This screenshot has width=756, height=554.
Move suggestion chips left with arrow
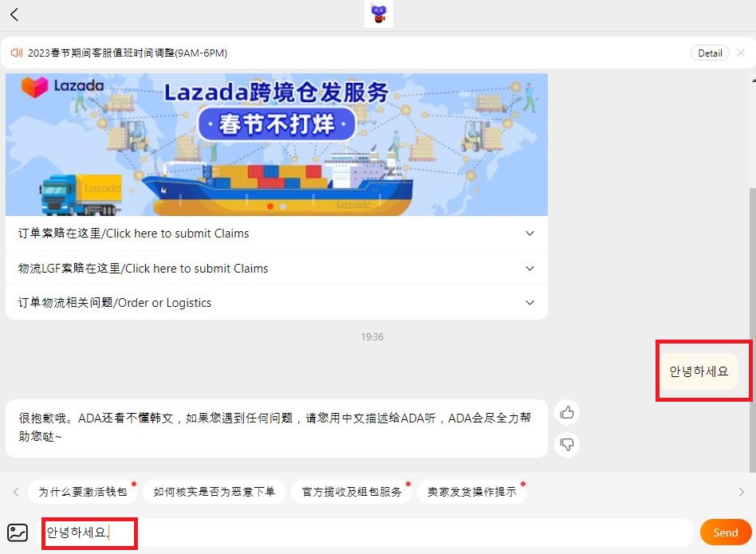[x=17, y=492]
